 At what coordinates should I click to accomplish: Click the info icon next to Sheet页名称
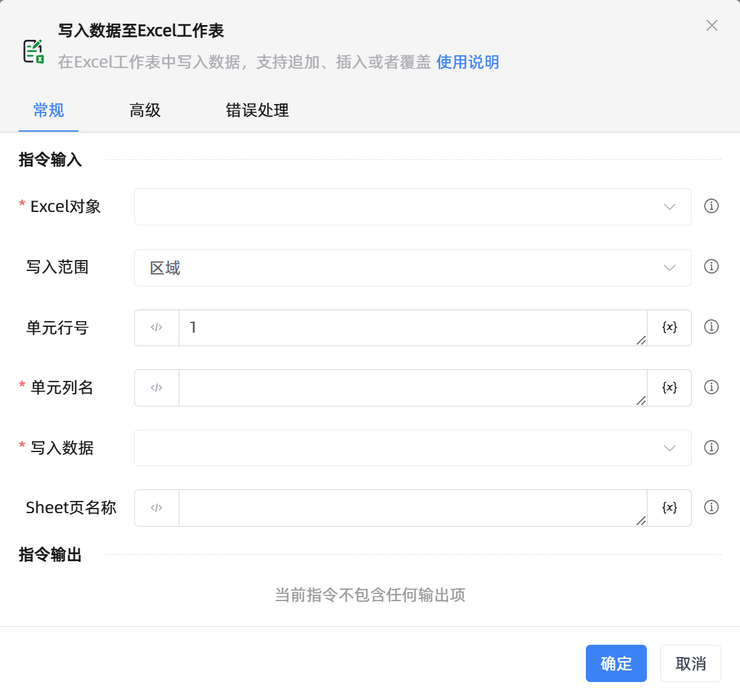(x=711, y=507)
